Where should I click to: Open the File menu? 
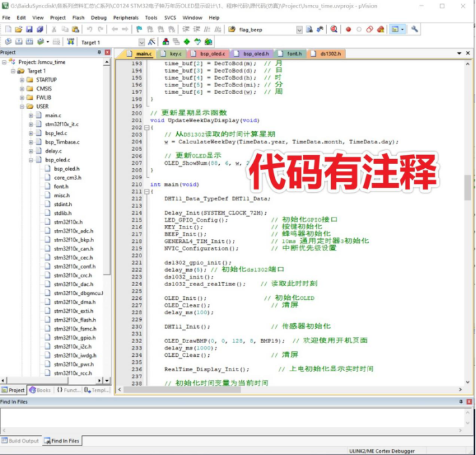coord(6,18)
